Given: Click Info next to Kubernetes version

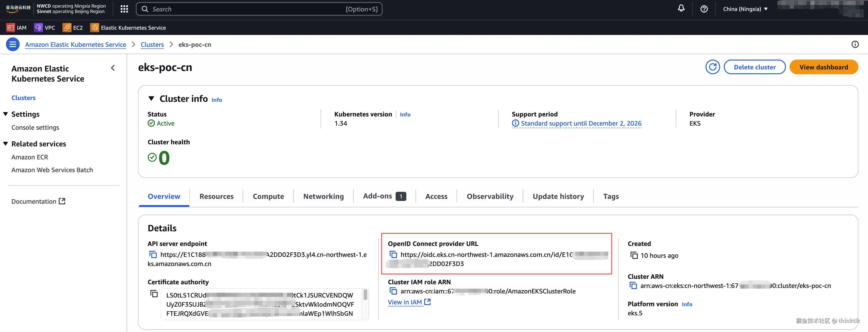Looking at the screenshot, I should click(405, 114).
